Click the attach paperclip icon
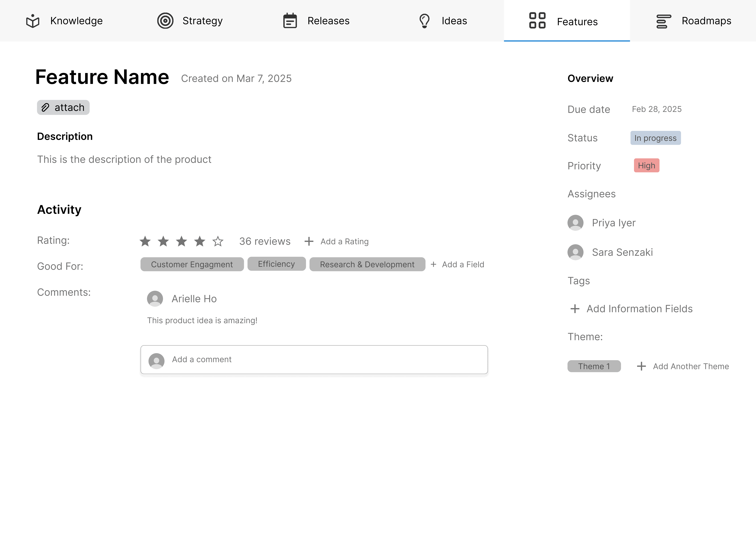 click(45, 108)
